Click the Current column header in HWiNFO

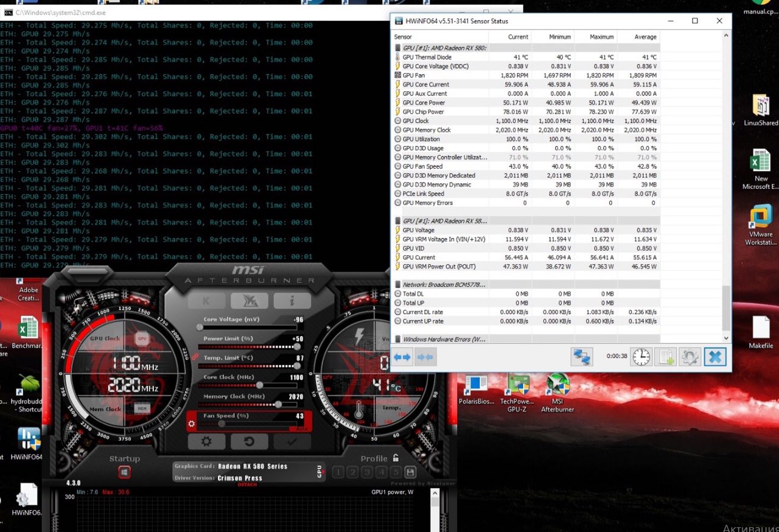click(510, 37)
